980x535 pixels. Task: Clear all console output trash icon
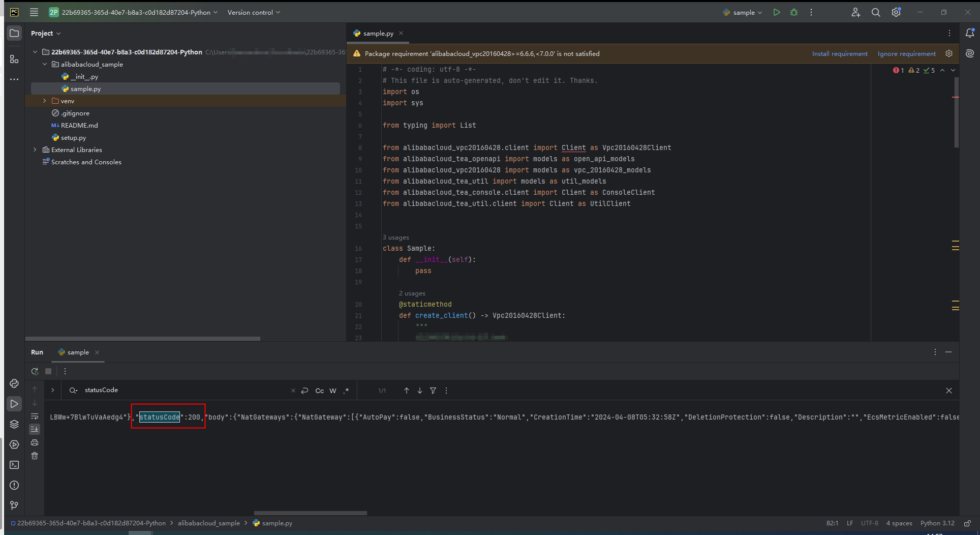[35, 456]
